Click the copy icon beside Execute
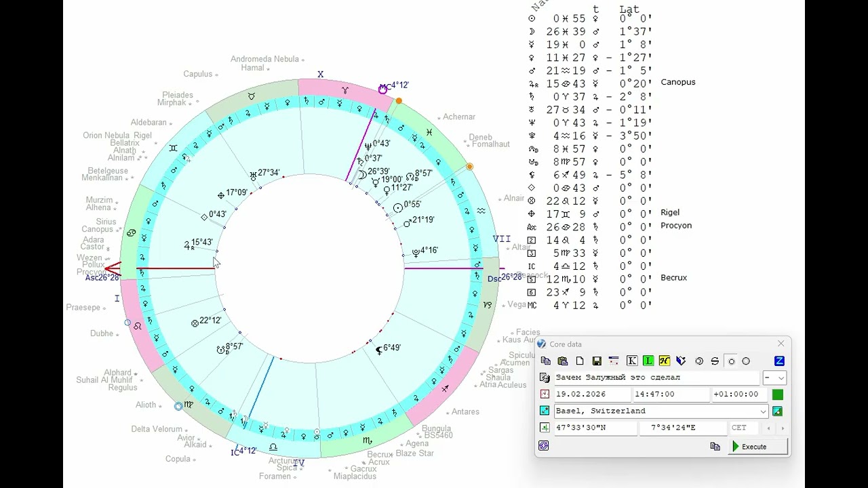 point(715,447)
